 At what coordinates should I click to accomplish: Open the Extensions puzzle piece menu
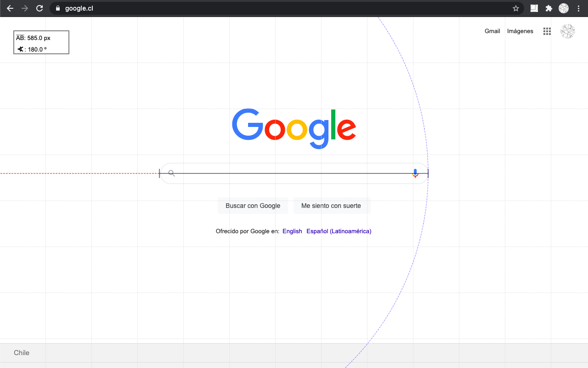pyautogui.click(x=548, y=8)
